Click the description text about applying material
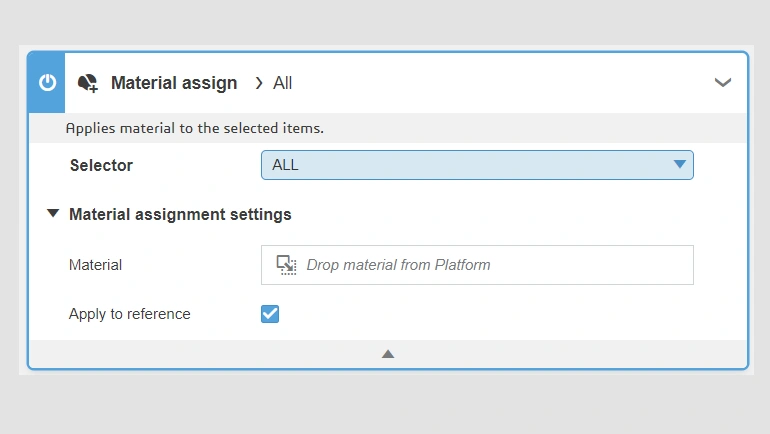The width and height of the screenshot is (770, 434). point(194,128)
